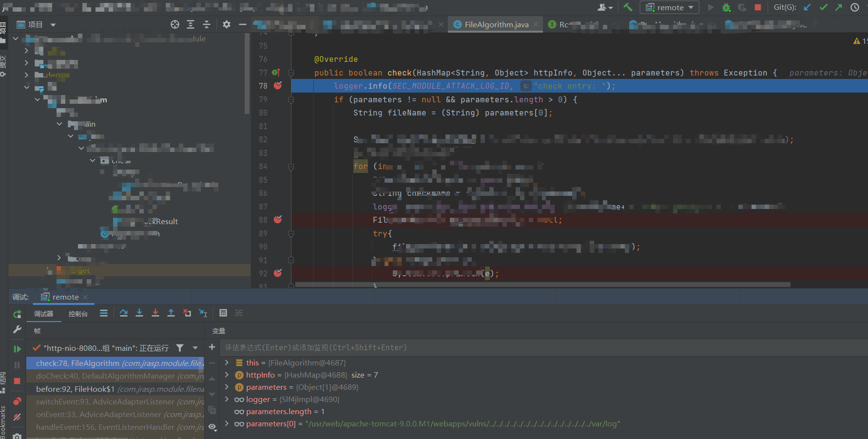
Task: Click View Breakpoints red circles icon
Action: click(x=17, y=401)
